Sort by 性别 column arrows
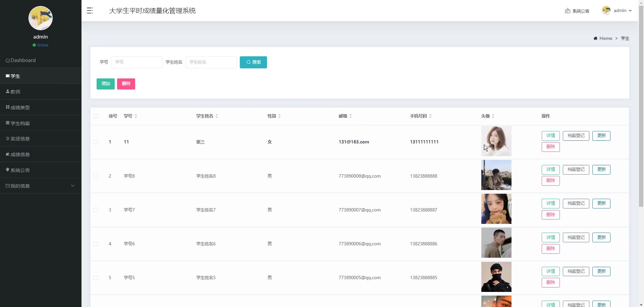The image size is (644, 307). coord(279,116)
